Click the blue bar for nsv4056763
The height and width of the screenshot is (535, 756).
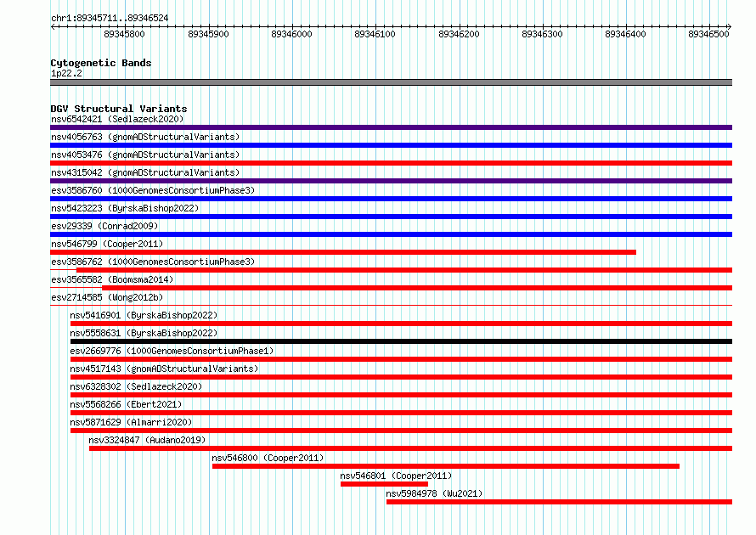point(391,145)
